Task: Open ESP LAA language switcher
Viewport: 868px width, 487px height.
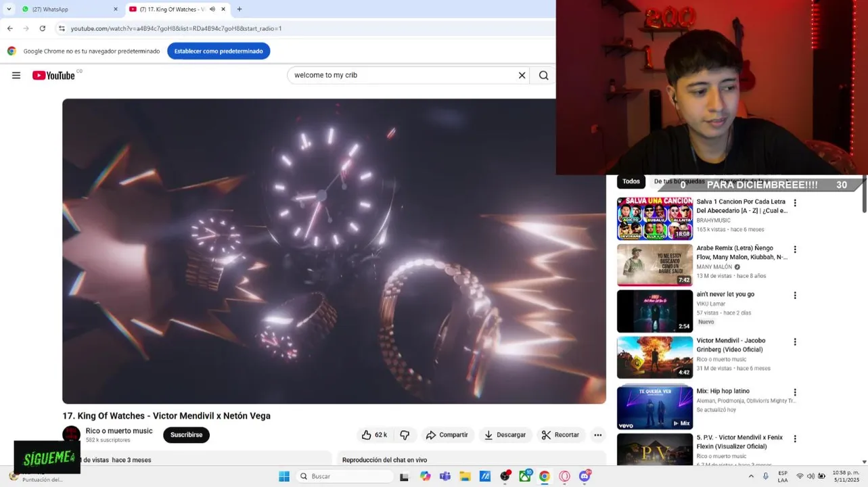Action: pos(783,476)
